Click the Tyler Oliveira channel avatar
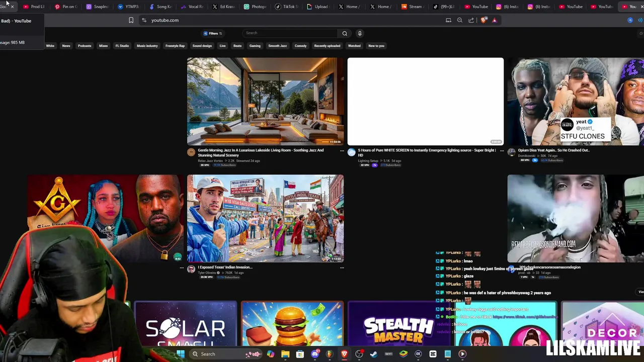The height and width of the screenshot is (362, 644). pos(191,269)
